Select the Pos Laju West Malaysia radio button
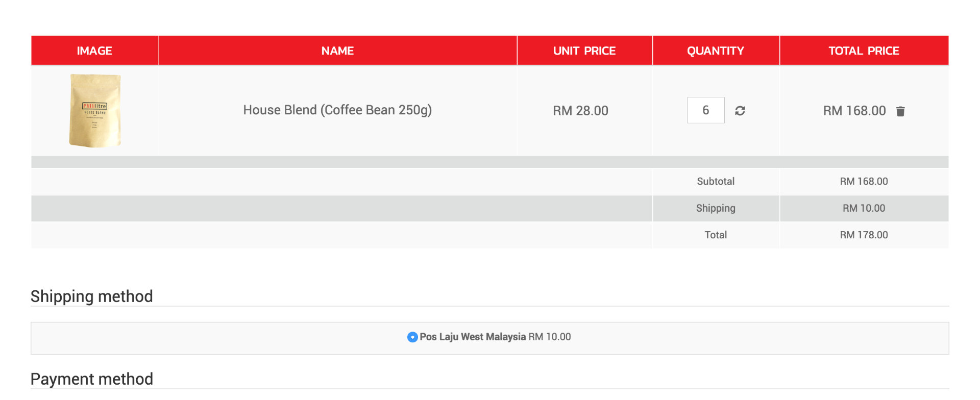The width and height of the screenshot is (980, 400). [x=412, y=337]
